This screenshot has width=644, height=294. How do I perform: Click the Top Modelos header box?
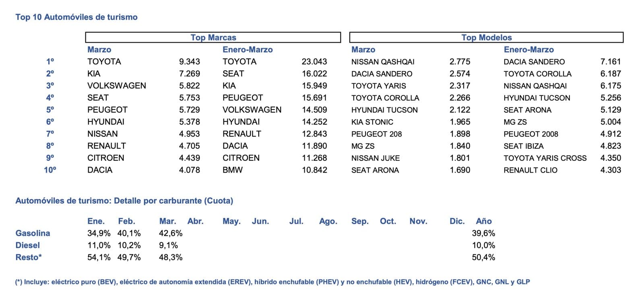pos(486,37)
